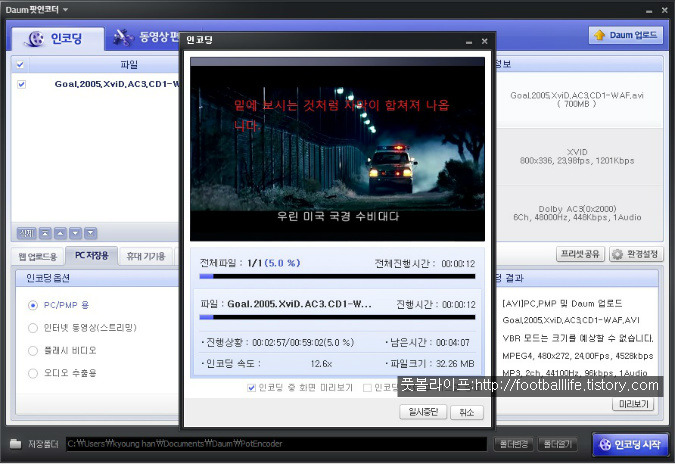Click the 폴더변경 change folder button
This screenshot has width=675, height=464.
point(514,444)
